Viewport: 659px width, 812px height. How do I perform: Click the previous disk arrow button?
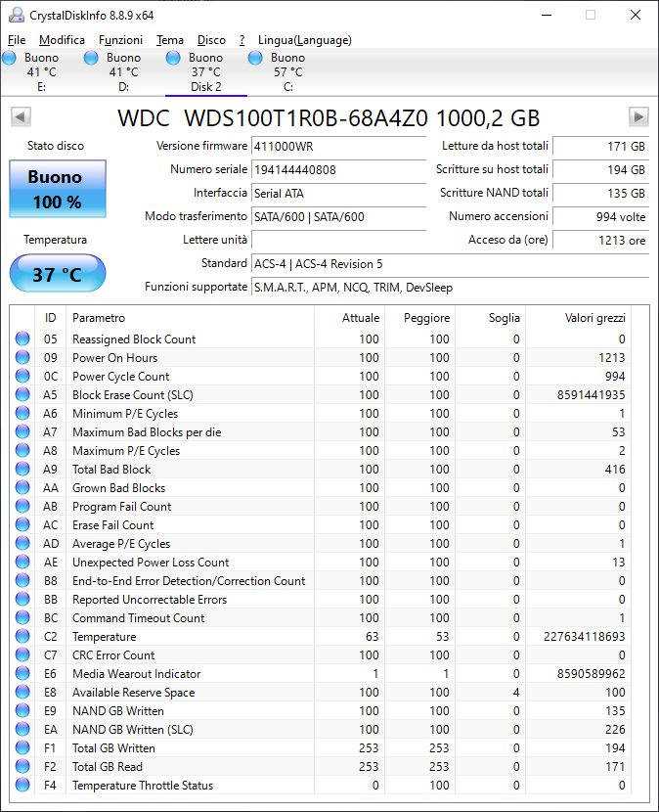tap(21, 117)
